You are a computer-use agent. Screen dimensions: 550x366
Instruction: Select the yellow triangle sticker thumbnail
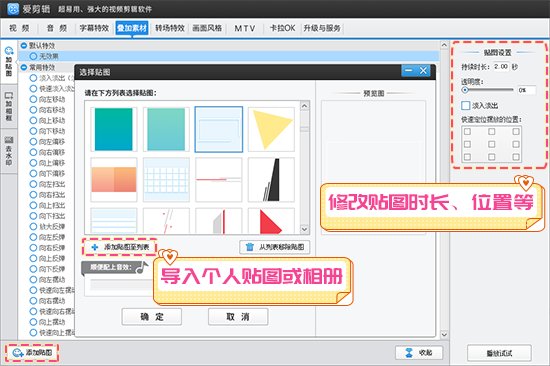(271, 129)
